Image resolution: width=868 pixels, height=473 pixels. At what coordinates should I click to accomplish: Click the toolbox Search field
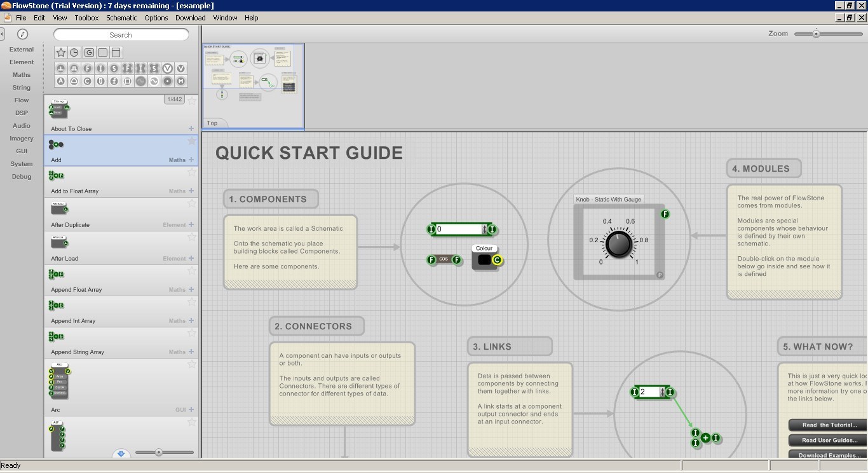(x=121, y=35)
